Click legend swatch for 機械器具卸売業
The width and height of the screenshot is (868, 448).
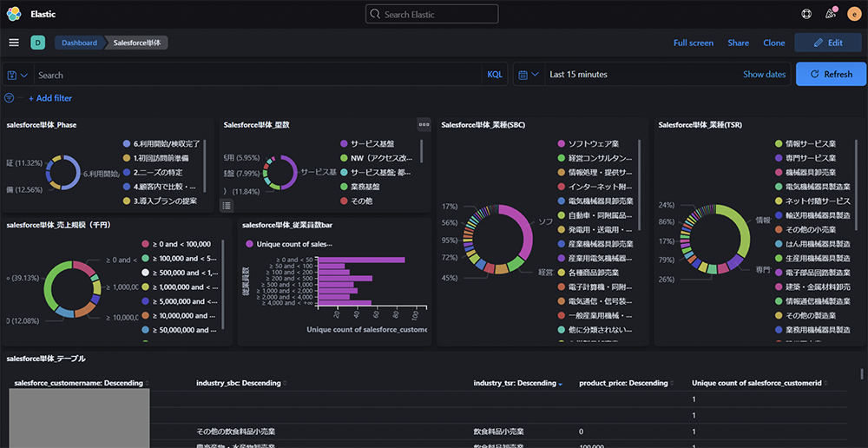779,172
